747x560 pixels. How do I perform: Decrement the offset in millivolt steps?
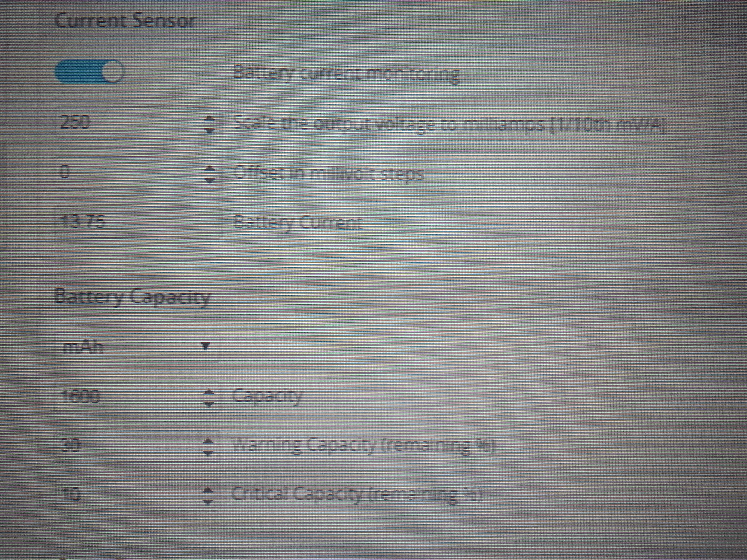(210, 180)
